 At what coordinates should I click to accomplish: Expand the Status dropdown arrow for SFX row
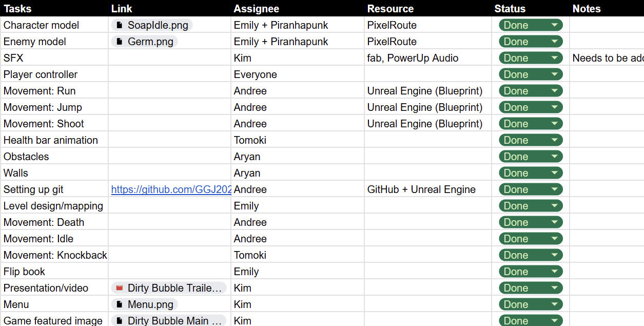554,58
